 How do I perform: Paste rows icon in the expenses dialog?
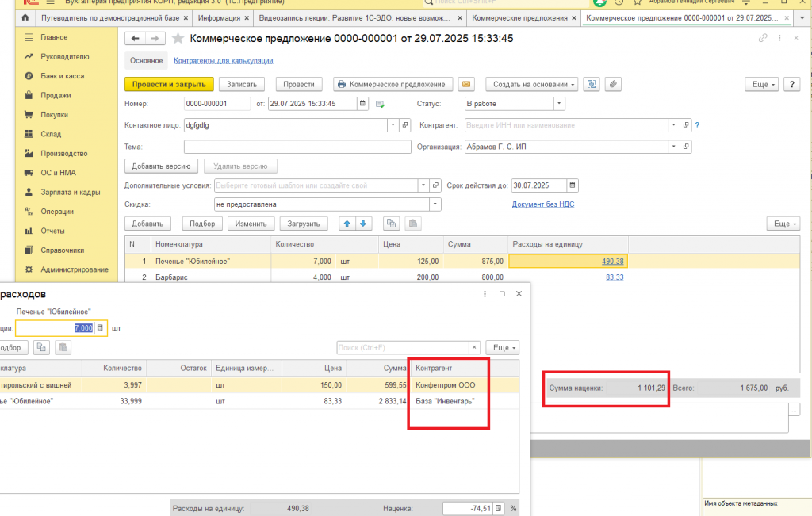tap(63, 348)
